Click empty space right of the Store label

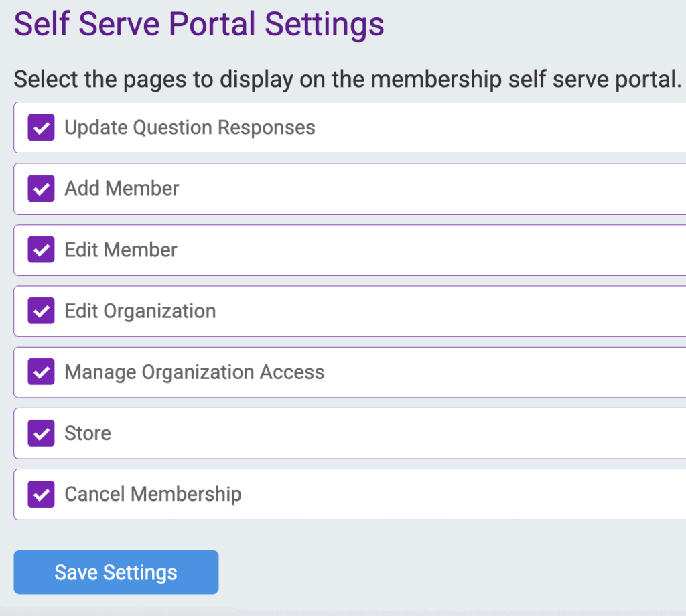point(402,433)
